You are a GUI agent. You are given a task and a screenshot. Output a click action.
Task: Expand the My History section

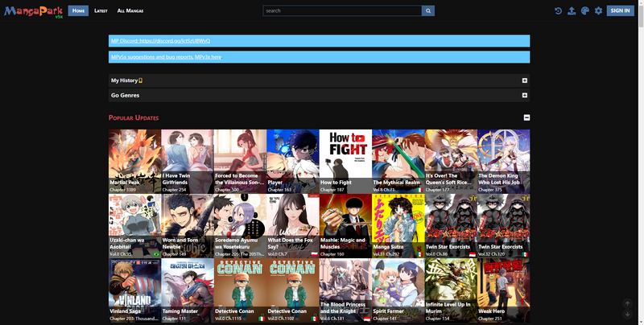525,80
